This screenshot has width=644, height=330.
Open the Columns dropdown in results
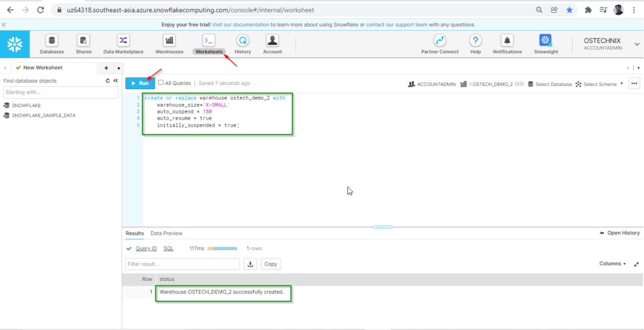(611, 263)
